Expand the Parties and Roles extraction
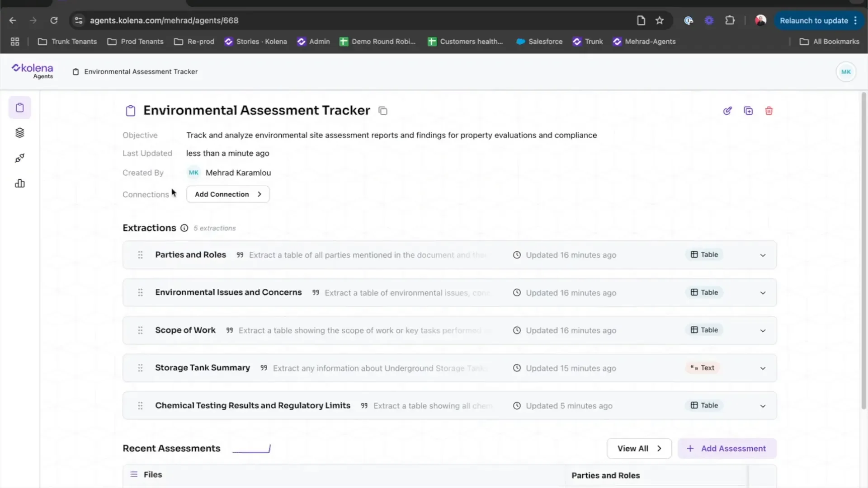Screen dimensions: 868x488 tap(762, 255)
